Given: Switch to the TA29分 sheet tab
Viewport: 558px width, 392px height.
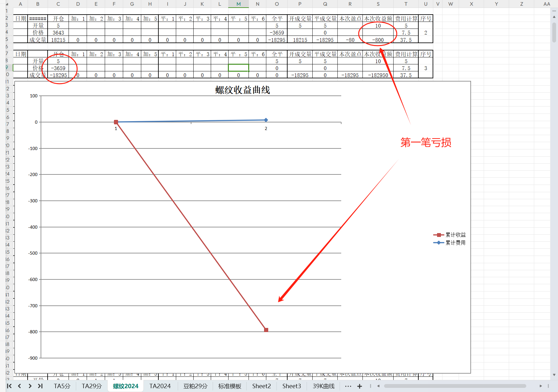Looking at the screenshot, I should click(92, 386).
